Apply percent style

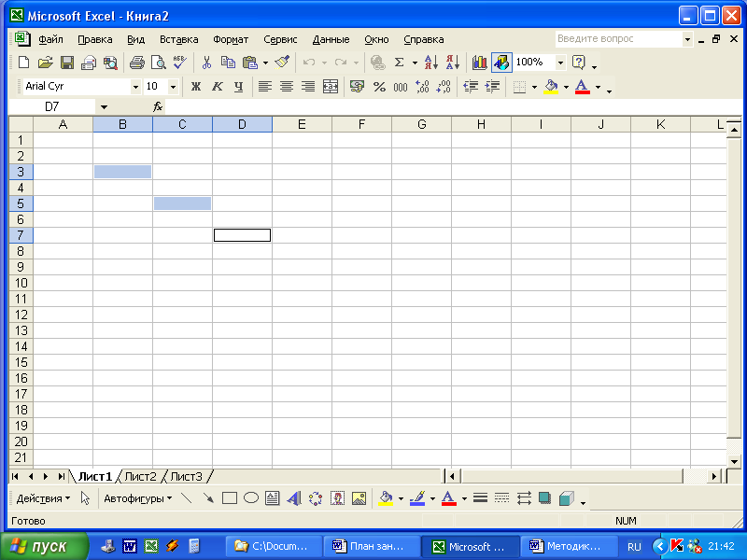[x=379, y=87]
